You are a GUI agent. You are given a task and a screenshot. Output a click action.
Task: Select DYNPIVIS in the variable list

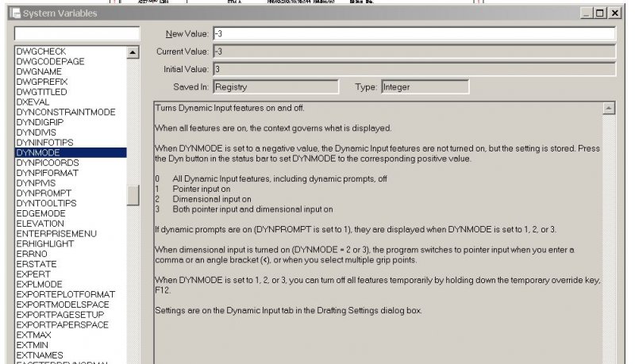pos(36,183)
